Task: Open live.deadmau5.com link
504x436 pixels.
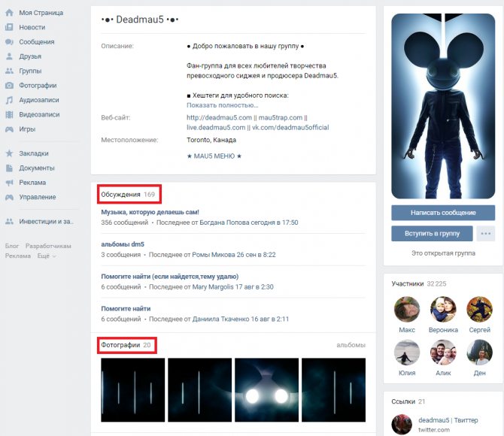Action: 216,128
